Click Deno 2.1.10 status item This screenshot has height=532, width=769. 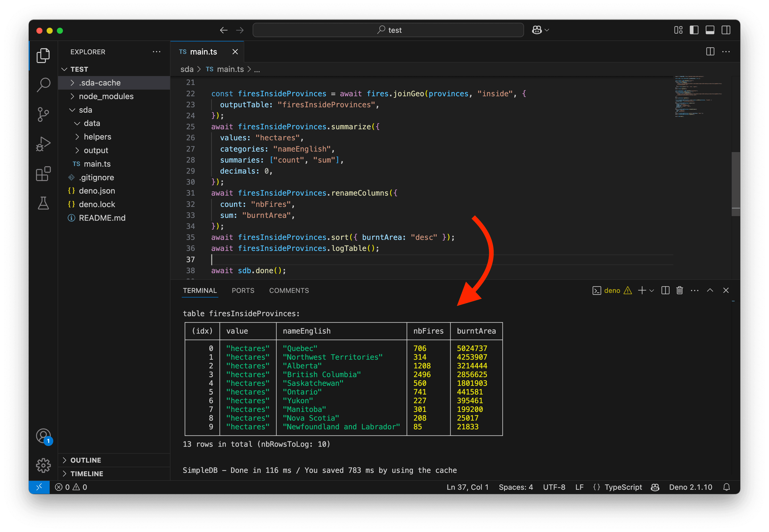690,487
